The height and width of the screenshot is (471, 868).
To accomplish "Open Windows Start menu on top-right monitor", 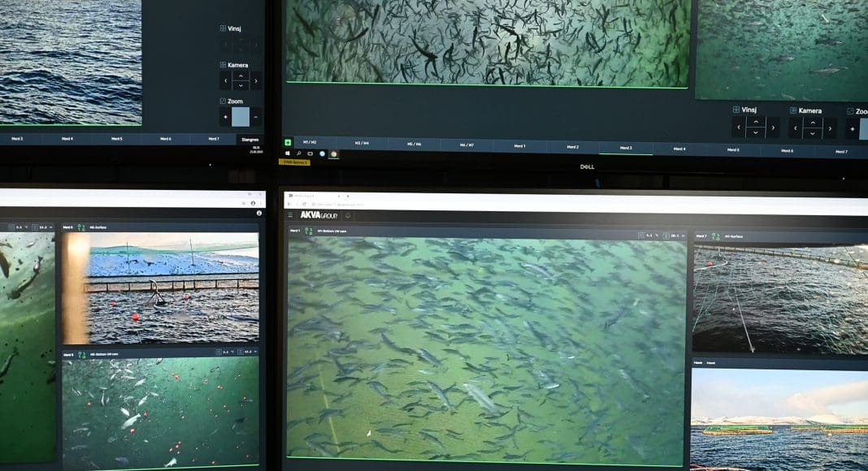I will pyautogui.click(x=288, y=153).
